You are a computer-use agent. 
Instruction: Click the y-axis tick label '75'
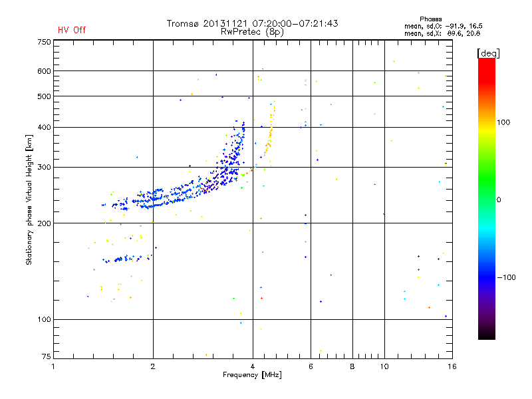tap(46, 356)
